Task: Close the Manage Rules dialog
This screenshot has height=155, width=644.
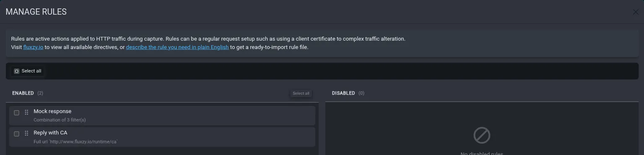Action: (636, 12)
